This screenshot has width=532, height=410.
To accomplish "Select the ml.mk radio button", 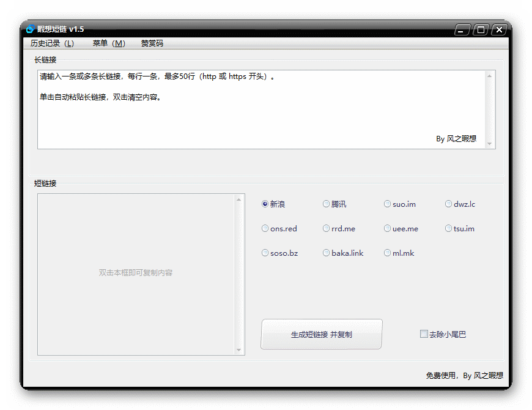I will [388, 253].
